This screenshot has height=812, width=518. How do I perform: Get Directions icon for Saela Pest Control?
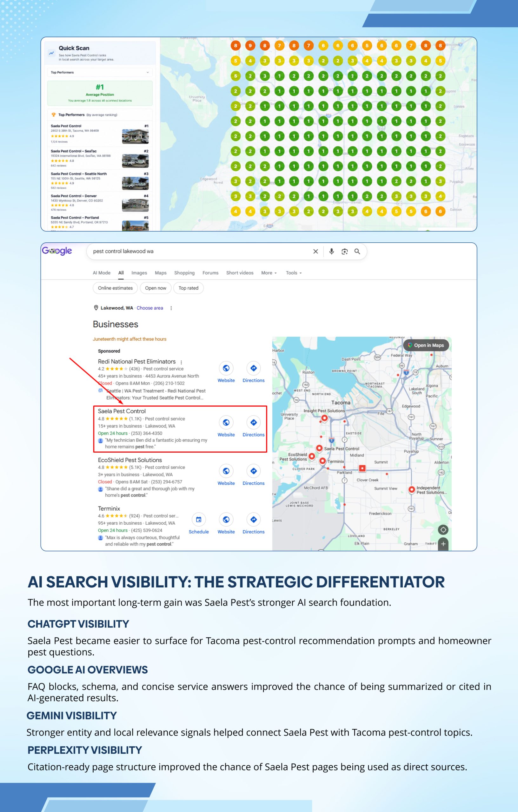click(x=253, y=422)
